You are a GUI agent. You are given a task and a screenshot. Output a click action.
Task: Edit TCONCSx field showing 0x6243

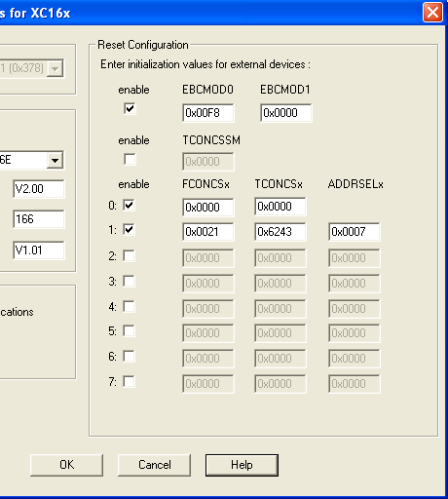click(x=280, y=232)
